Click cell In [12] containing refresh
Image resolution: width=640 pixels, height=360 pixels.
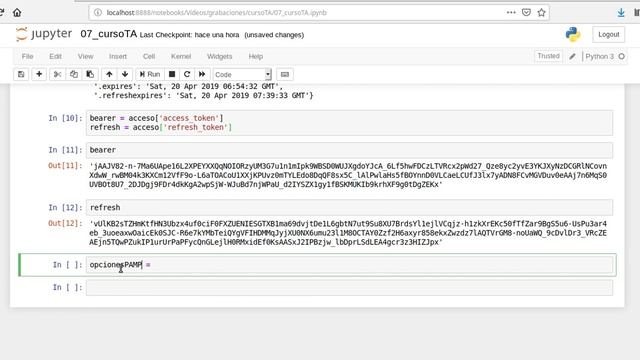point(349,207)
